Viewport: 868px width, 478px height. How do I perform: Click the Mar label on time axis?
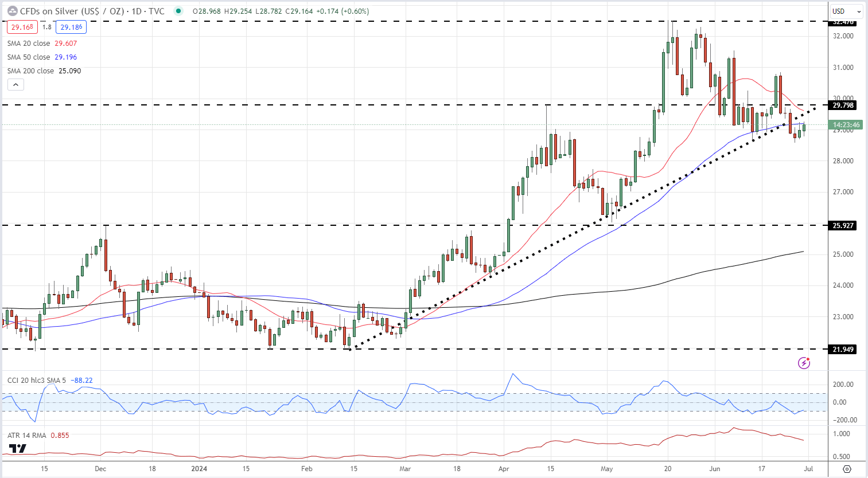tap(405, 468)
